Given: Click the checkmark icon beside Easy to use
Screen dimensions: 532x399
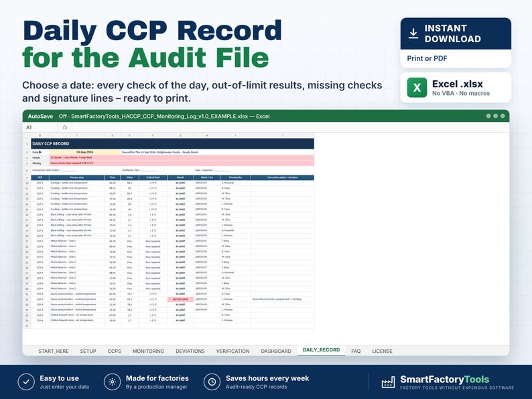Looking at the screenshot, I should [26, 382].
